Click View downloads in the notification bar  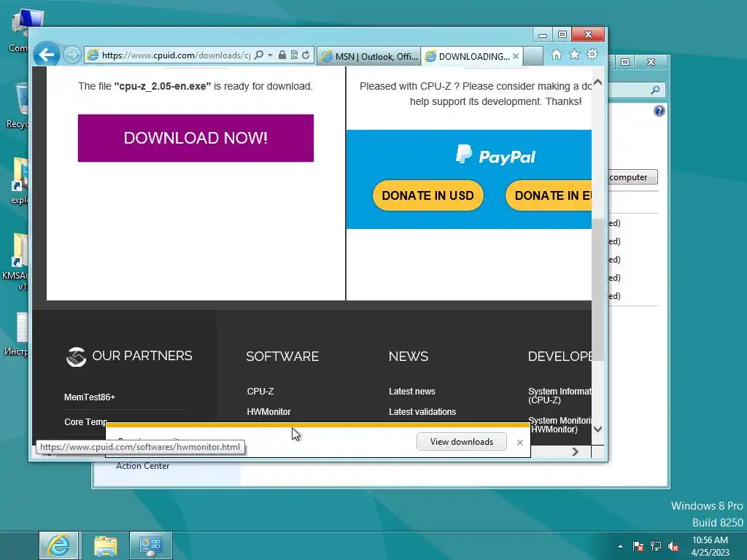click(x=462, y=442)
